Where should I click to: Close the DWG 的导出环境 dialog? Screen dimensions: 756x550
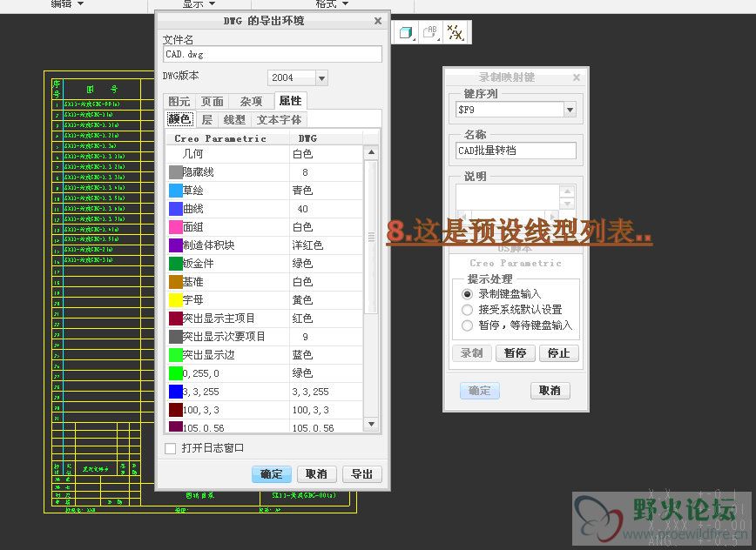click(x=378, y=21)
